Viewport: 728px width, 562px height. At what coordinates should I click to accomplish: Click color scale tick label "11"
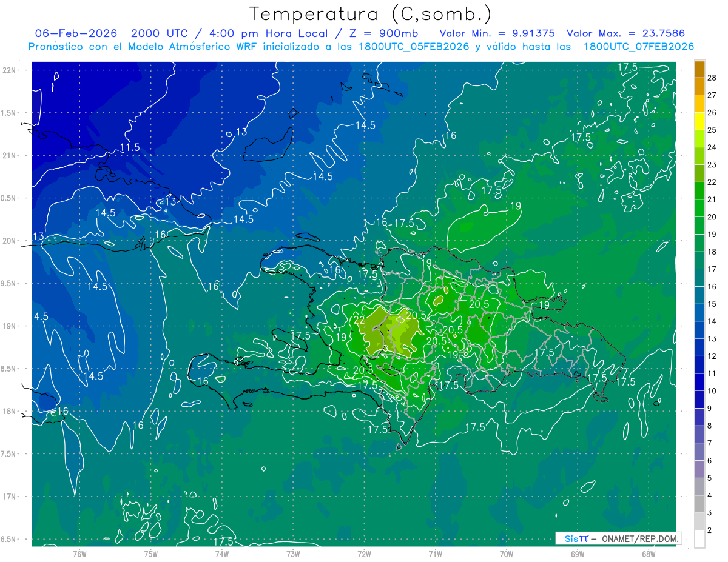point(712,374)
